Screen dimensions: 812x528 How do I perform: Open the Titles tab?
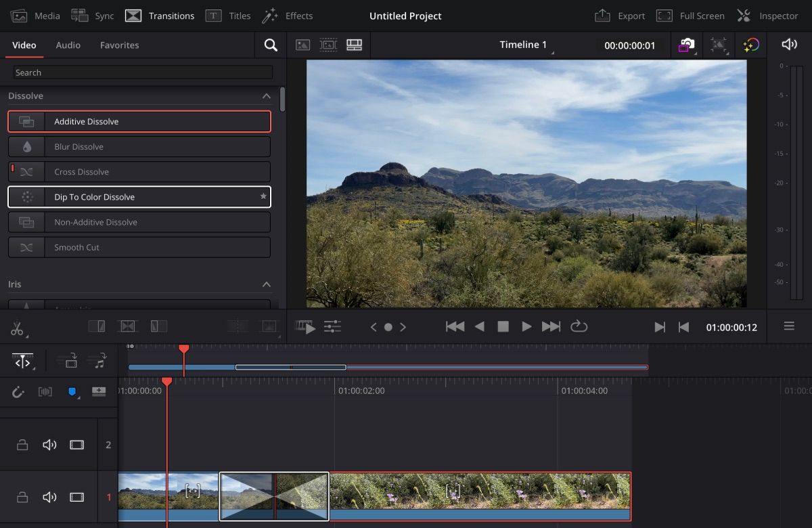click(228, 16)
